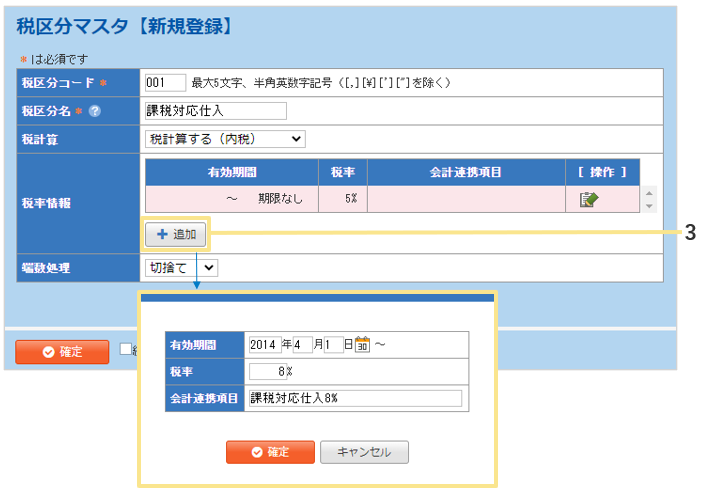Click the 会計連携項目 text field in popup

click(x=355, y=398)
